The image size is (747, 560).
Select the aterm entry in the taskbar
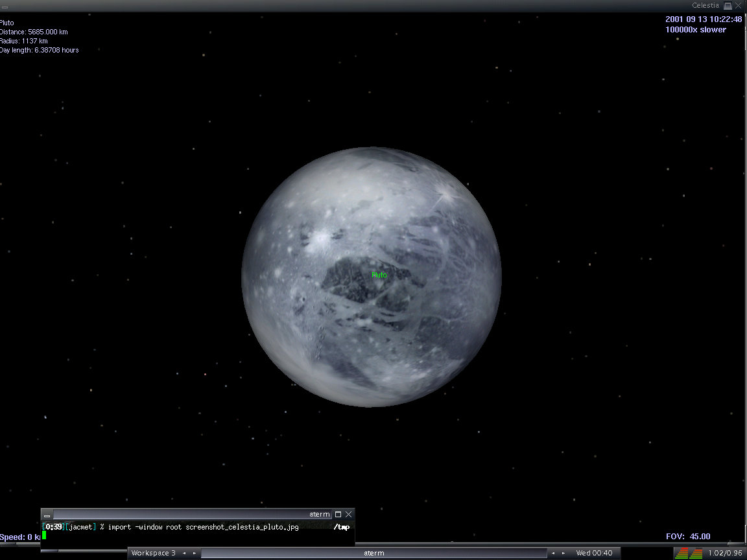click(373, 553)
